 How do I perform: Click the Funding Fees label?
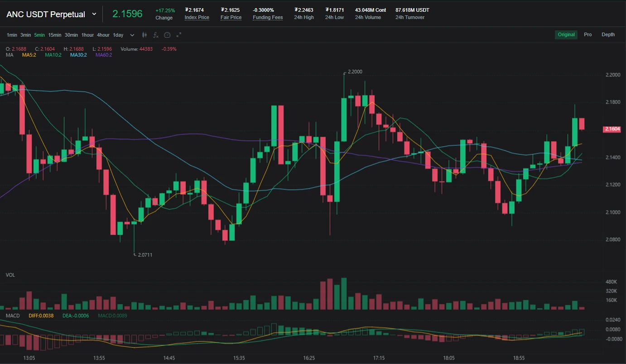(x=268, y=18)
